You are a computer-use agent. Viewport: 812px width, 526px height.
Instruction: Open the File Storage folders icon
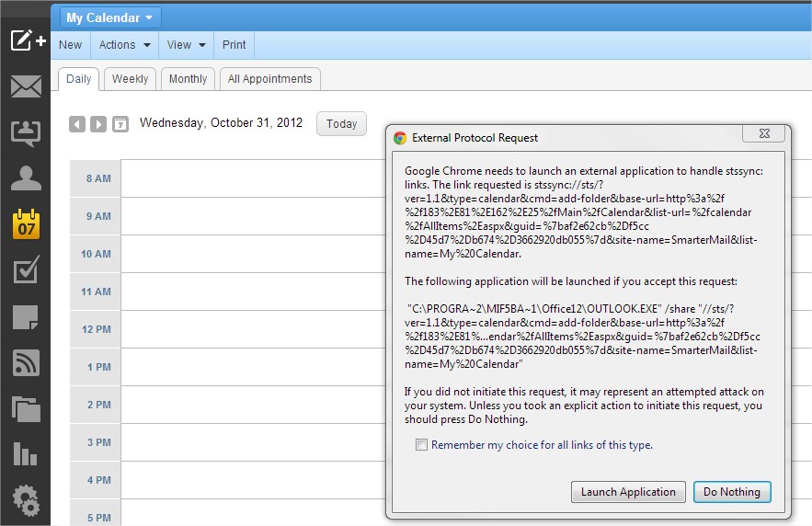pos(26,409)
